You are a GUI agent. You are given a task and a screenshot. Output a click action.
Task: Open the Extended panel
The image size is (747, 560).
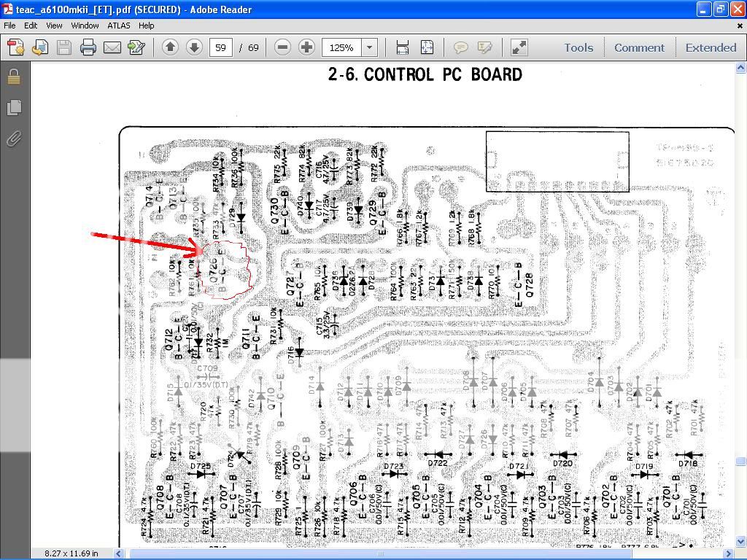click(711, 47)
